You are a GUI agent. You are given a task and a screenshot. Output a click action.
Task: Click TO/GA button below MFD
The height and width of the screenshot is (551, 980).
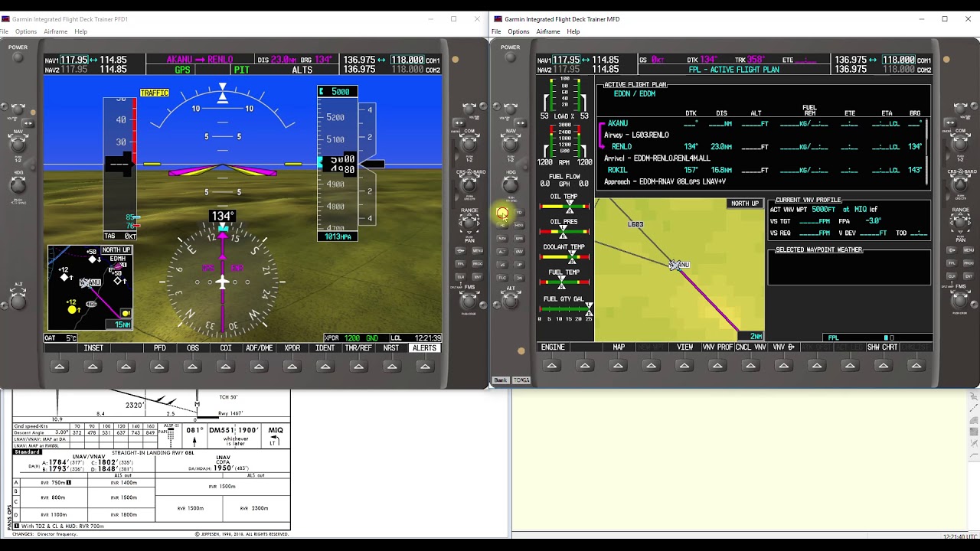tap(521, 380)
